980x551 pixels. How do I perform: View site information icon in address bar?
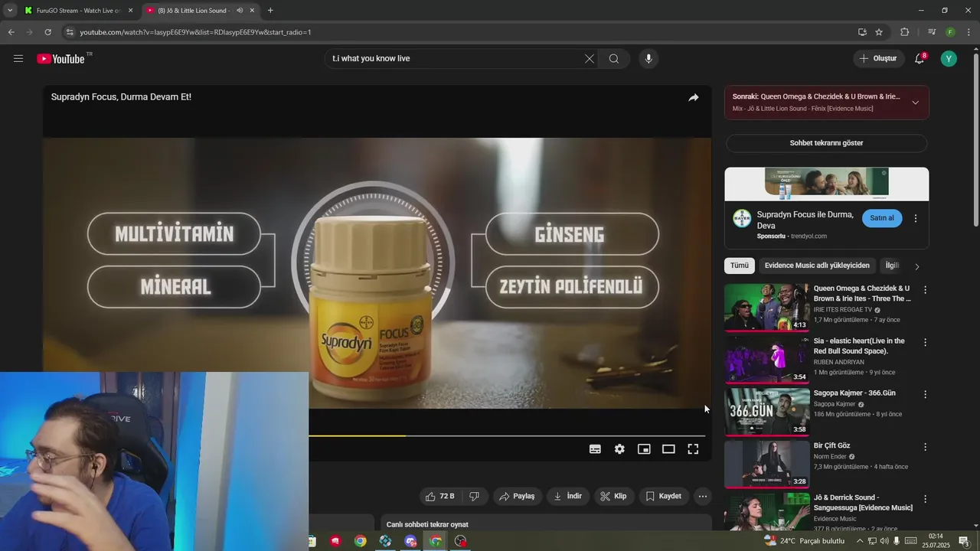(70, 32)
